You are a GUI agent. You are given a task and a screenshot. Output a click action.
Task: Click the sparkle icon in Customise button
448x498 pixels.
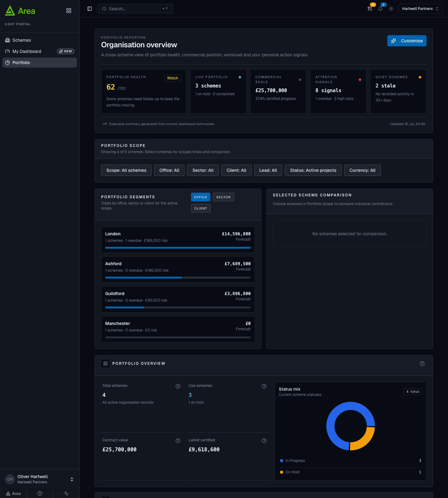[394, 41]
